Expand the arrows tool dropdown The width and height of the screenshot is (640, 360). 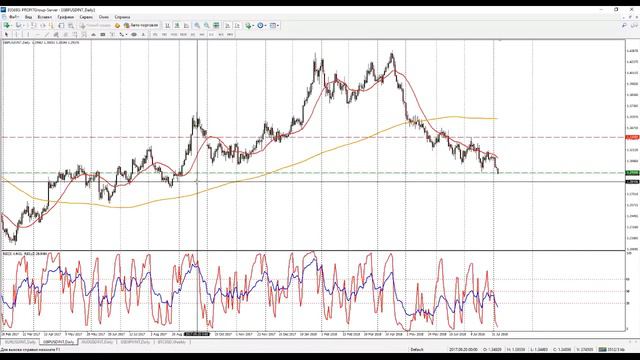click(x=126, y=34)
